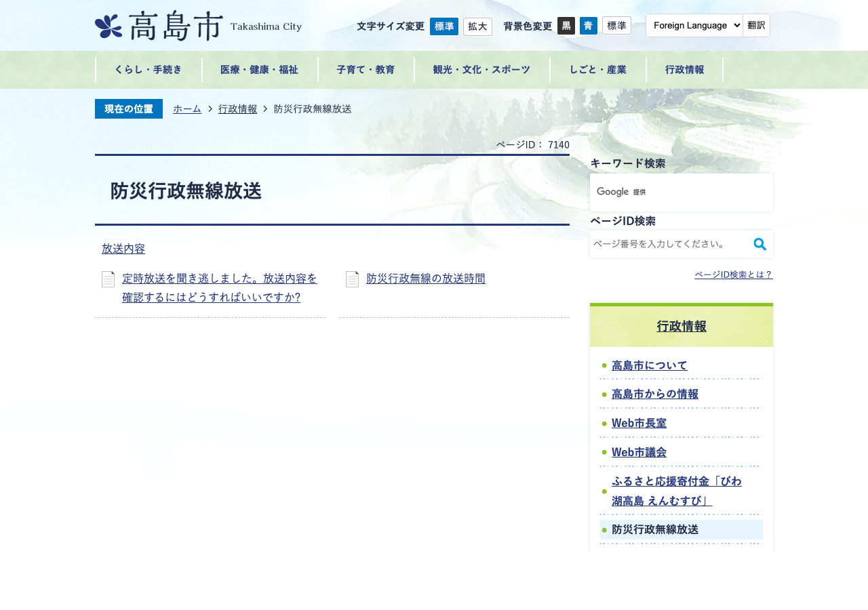Open 子育て・教育 navigation menu

(366, 70)
